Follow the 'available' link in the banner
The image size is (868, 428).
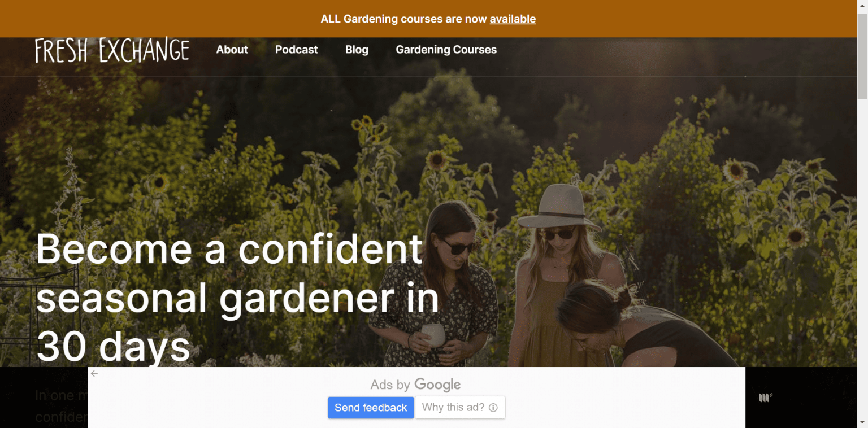pos(513,19)
